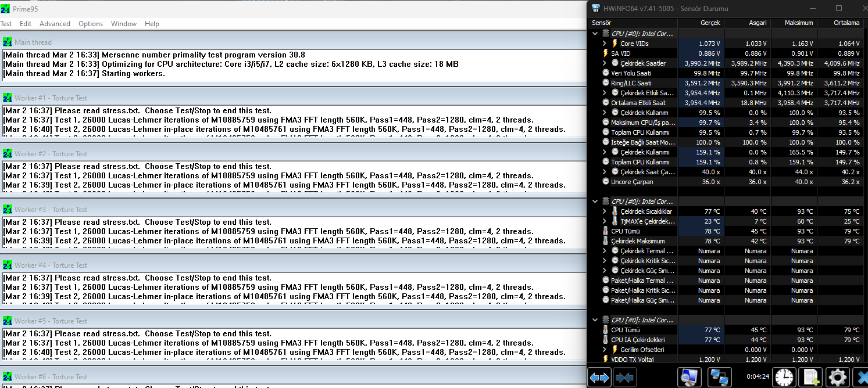
Task: Click lightning icon beside SA VID
Action: [x=606, y=53]
